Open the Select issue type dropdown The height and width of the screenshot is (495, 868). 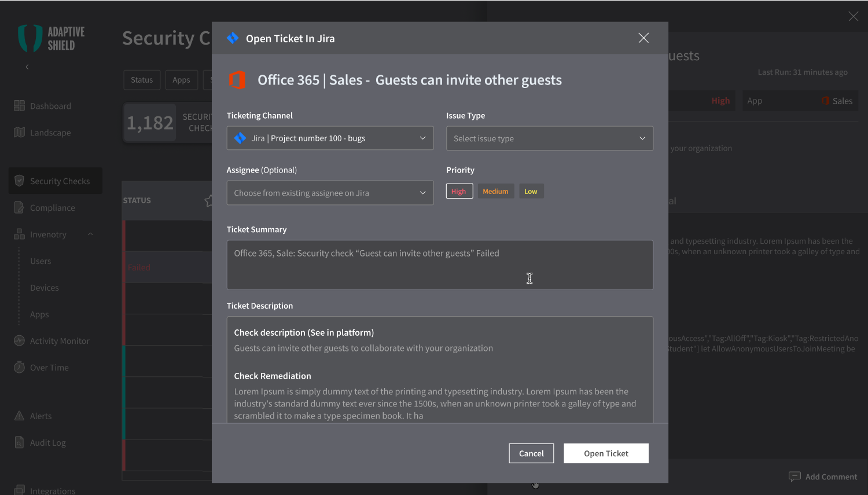(x=550, y=138)
